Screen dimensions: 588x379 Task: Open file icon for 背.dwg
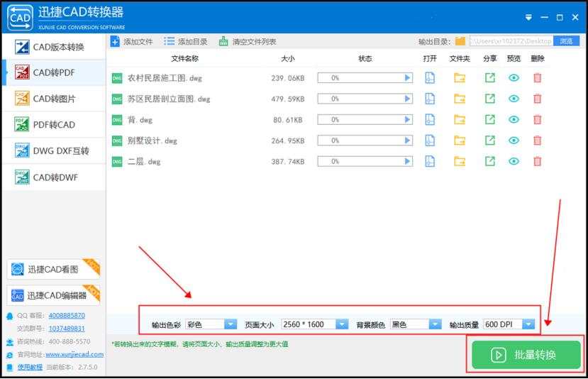430,120
